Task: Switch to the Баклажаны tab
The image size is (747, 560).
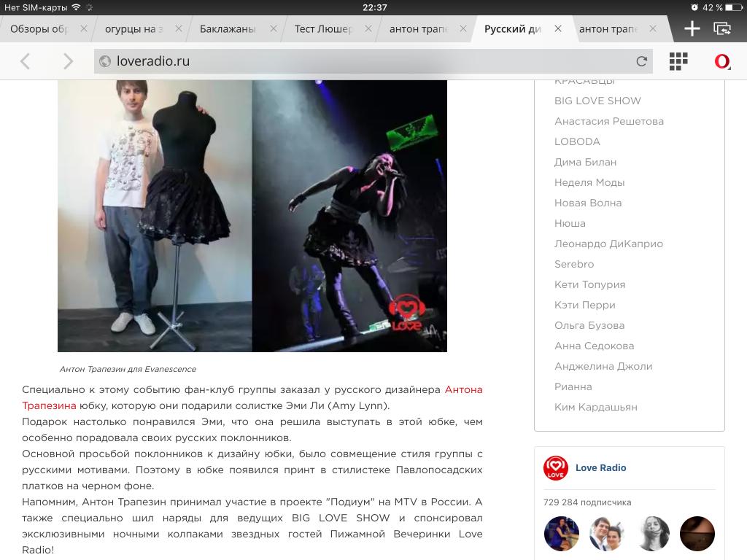Action: [228, 29]
